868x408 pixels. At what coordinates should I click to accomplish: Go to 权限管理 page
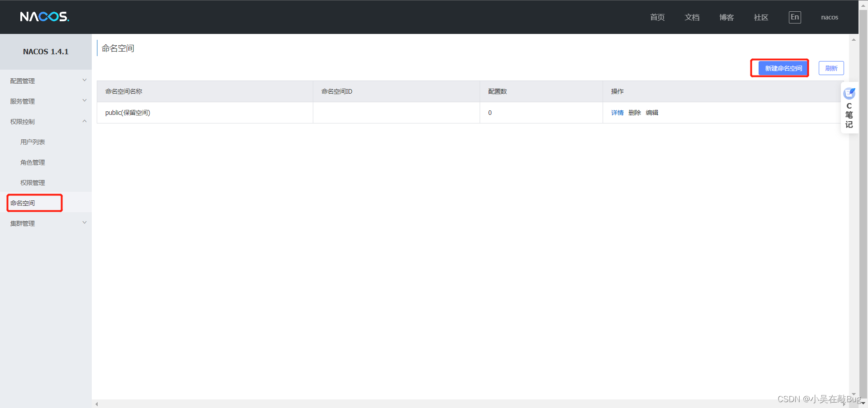click(x=33, y=183)
